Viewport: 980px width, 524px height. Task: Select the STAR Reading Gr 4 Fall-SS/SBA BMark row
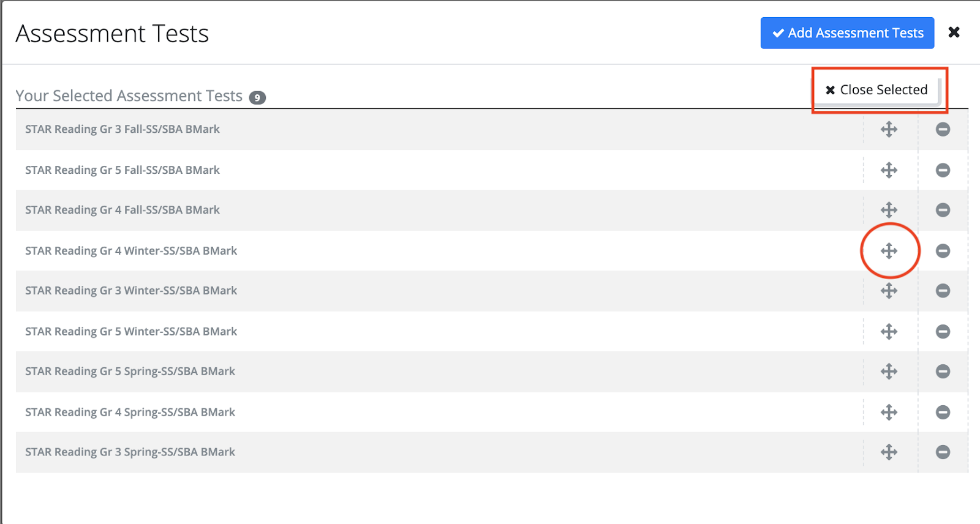(x=123, y=210)
